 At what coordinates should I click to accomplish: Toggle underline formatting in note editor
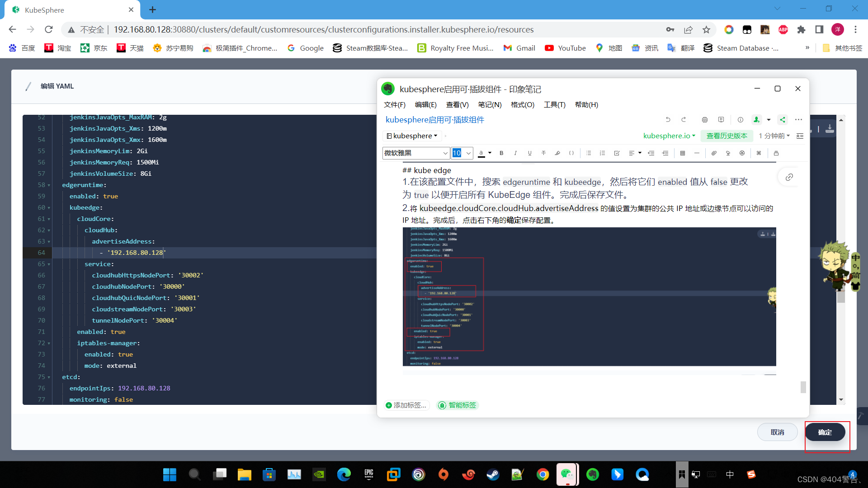pyautogui.click(x=530, y=153)
